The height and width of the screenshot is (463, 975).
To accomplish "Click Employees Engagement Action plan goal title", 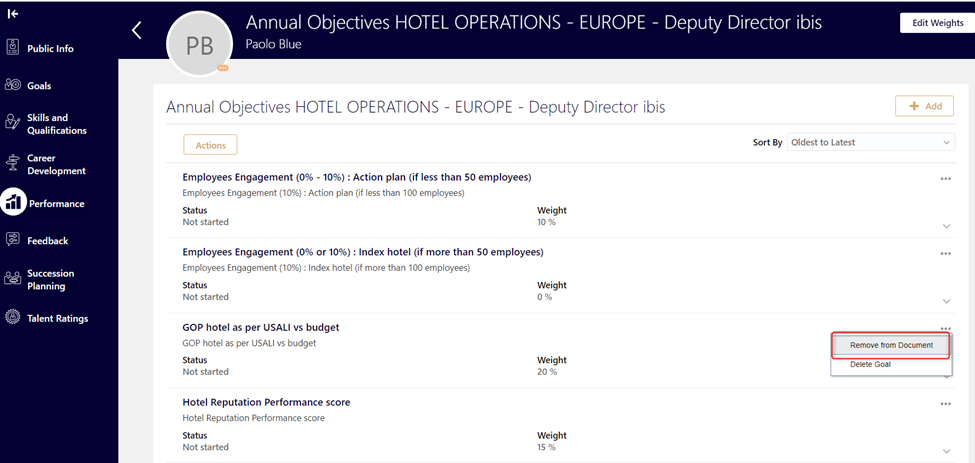I will [357, 177].
